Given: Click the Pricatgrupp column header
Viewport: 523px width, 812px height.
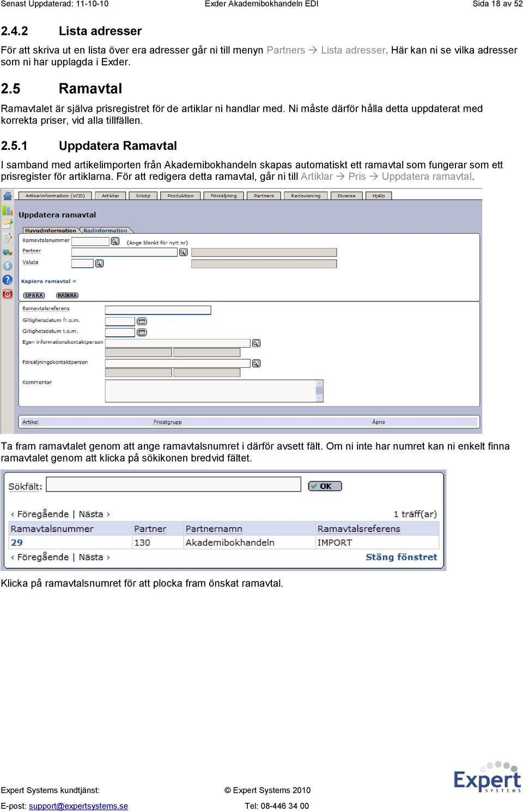Looking at the screenshot, I should click(168, 422).
